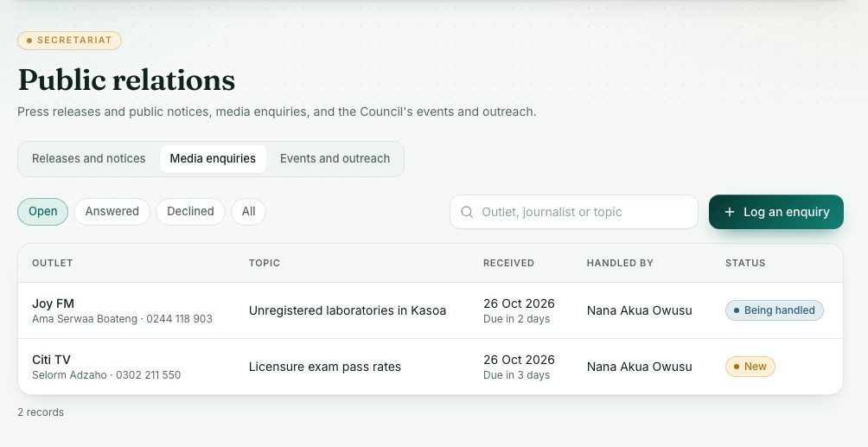Switch to Events and outreach tab
This screenshot has height=447, width=868.
tap(335, 158)
